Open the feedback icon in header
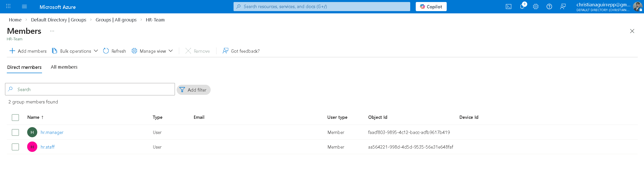Image resolution: width=644 pixels, height=195 pixels. coord(563,7)
